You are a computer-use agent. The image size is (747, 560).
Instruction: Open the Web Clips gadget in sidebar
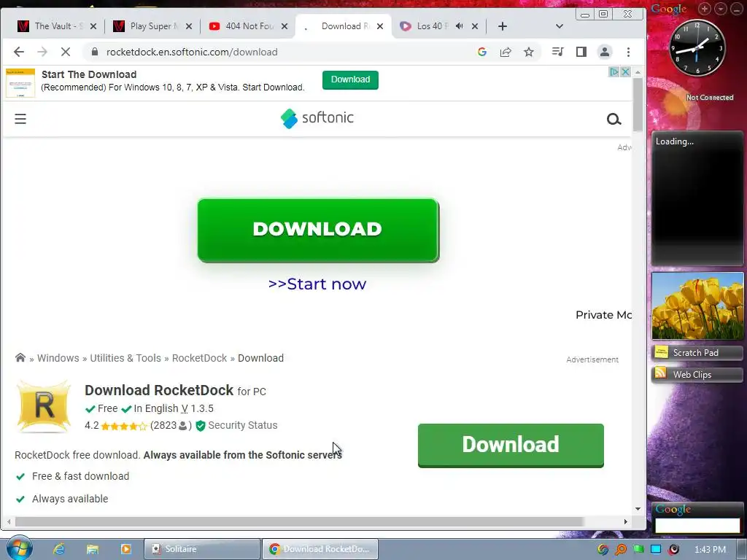tap(697, 375)
